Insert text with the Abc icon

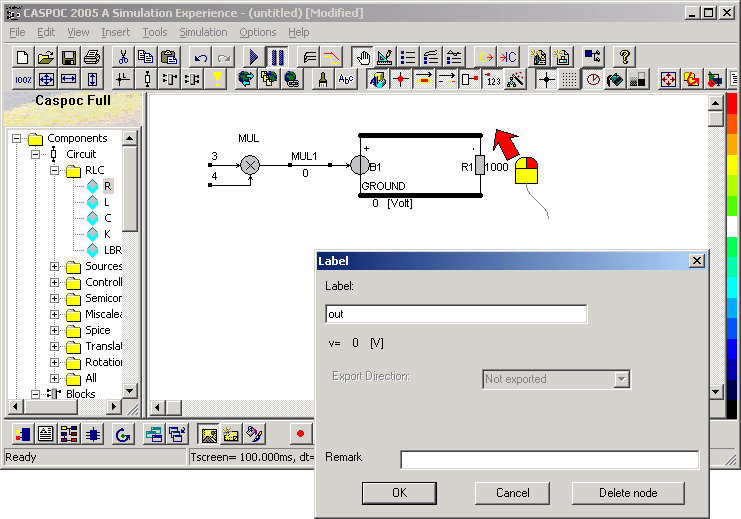pyautogui.click(x=346, y=79)
